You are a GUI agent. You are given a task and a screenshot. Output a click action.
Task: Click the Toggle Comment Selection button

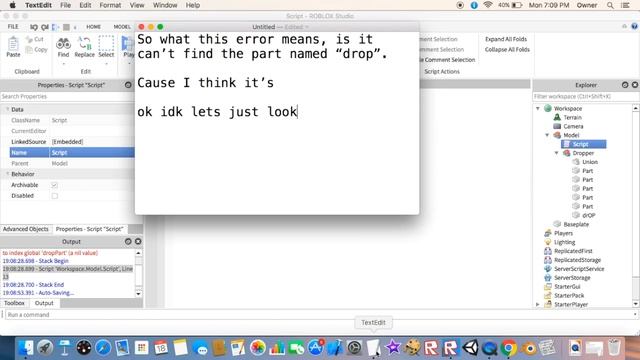tap(447, 60)
